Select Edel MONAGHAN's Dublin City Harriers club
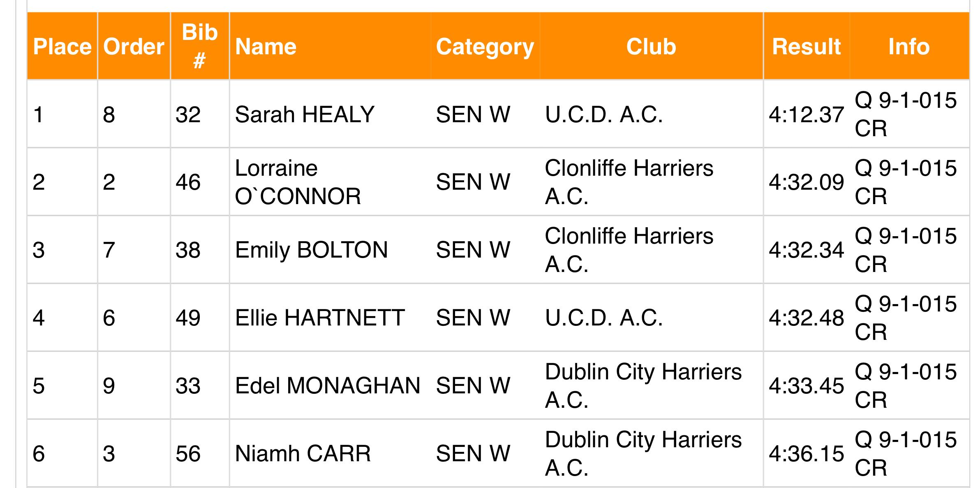This screenshot has height=488, width=980. (643, 386)
